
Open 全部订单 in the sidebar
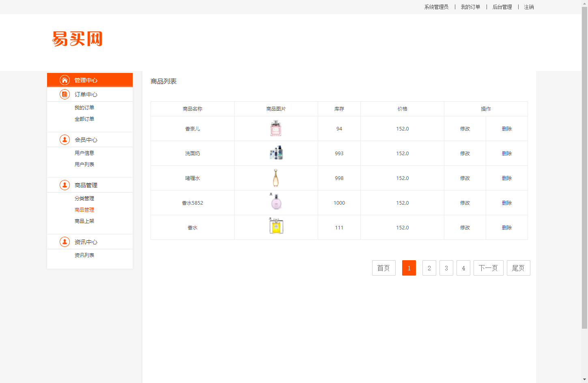tap(84, 119)
